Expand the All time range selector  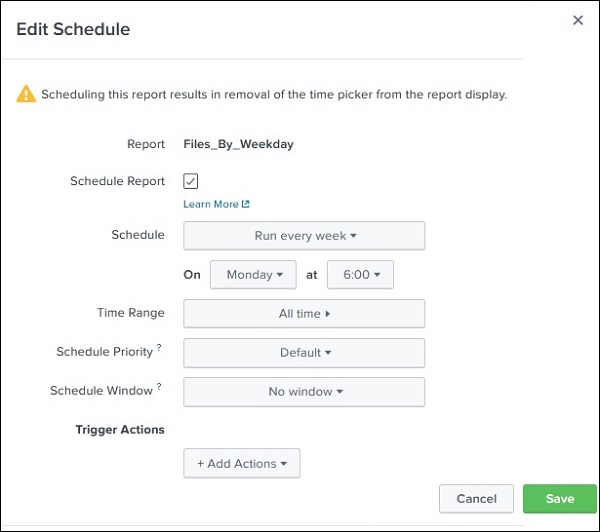pos(304,314)
